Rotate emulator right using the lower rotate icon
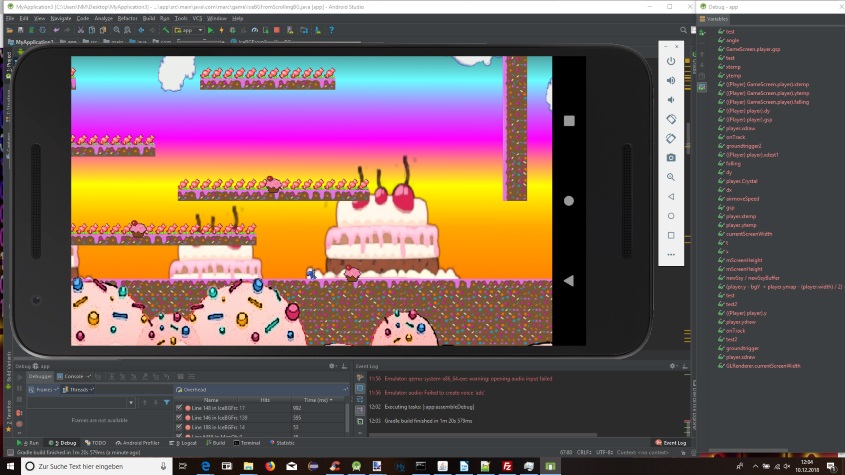Viewport: 845px width, 475px height. 671,139
